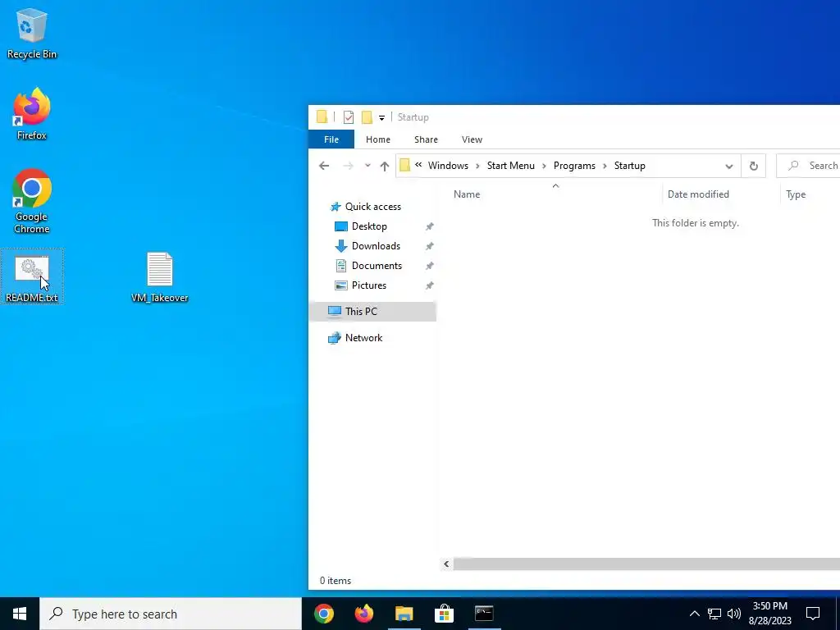The height and width of the screenshot is (630, 840).
Task: Navigate to Windows breadcrumb
Action: [448, 166]
